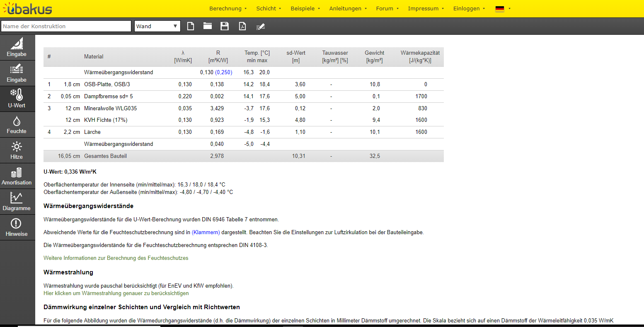View the Diagramme chart section

pos(17,201)
